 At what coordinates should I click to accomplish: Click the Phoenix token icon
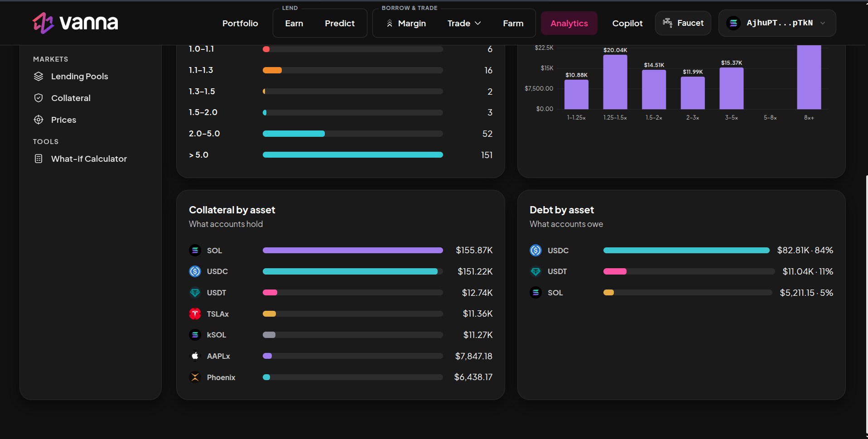(x=195, y=377)
